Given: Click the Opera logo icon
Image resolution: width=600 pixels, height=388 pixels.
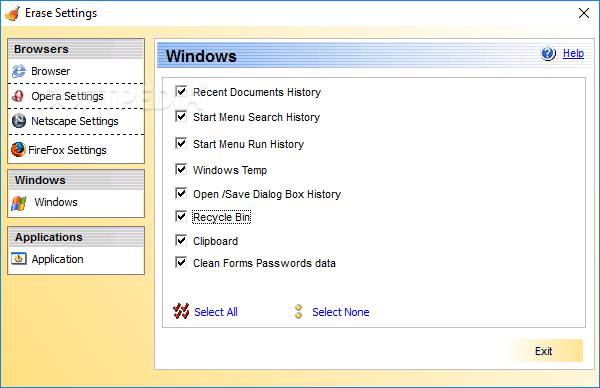Looking at the screenshot, I should 18,96.
